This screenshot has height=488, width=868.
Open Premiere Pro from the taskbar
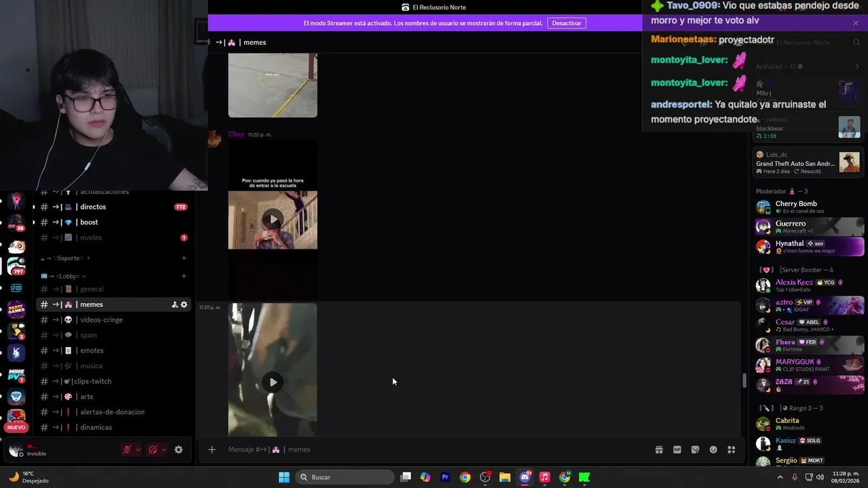446,477
